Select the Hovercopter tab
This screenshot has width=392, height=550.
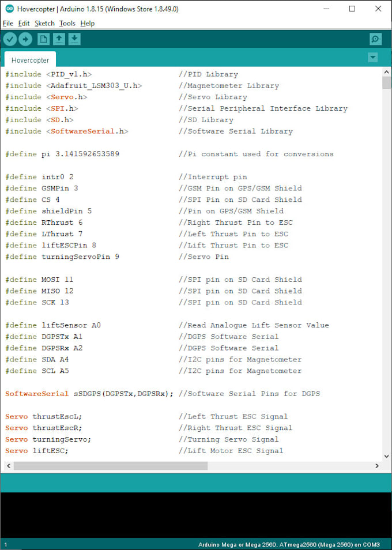point(29,59)
